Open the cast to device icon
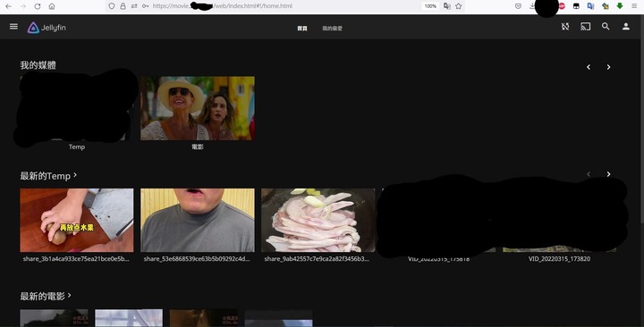The width and height of the screenshot is (644, 327). pos(585,27)
